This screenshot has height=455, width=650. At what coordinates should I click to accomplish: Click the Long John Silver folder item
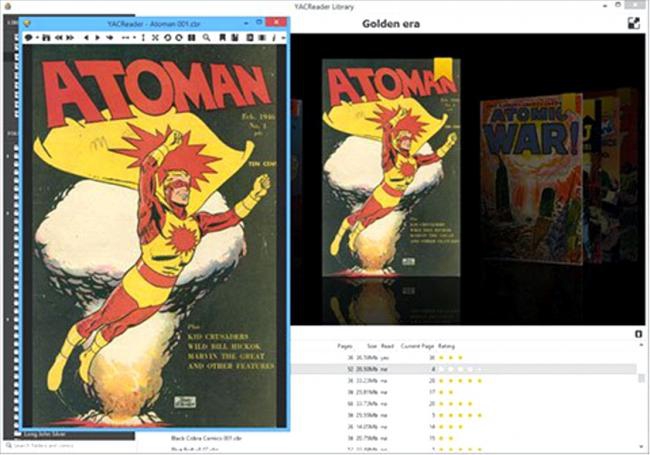[44, 435]
